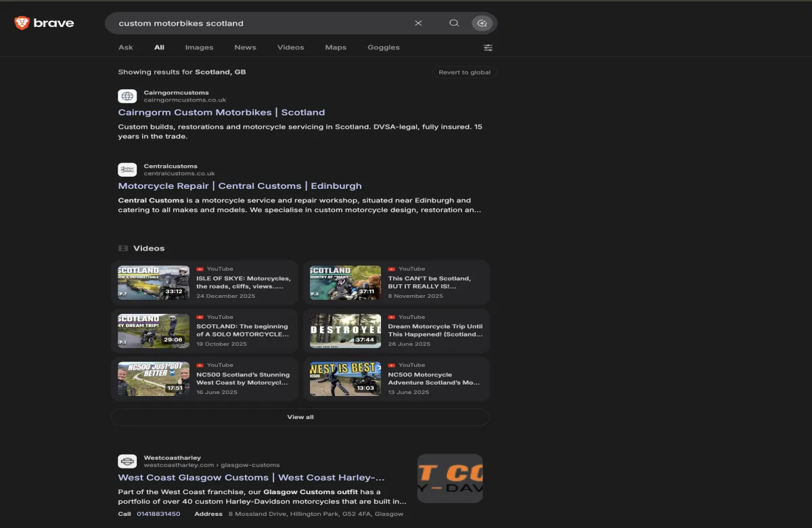Click 'Dream Motorcycle Trip Until This Happened' title
The image size is (812, 528).
[436, 330]
